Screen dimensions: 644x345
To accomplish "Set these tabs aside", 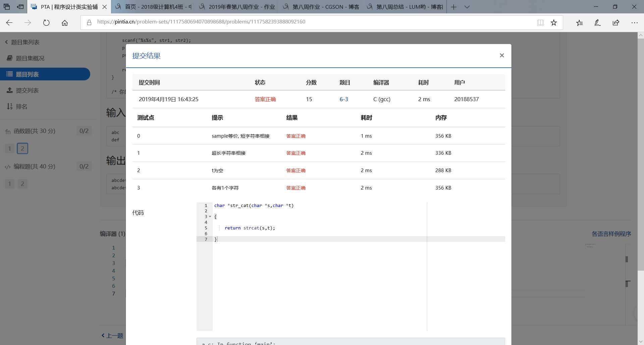I will [20, 7].
